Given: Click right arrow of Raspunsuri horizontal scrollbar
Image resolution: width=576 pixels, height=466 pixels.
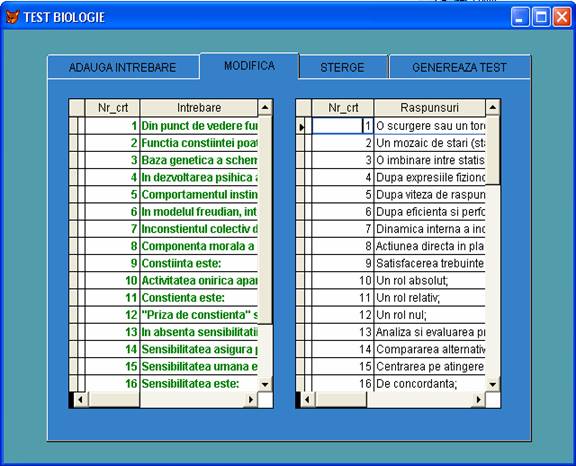Looking at the screenshot, I should tap(479, 400).
